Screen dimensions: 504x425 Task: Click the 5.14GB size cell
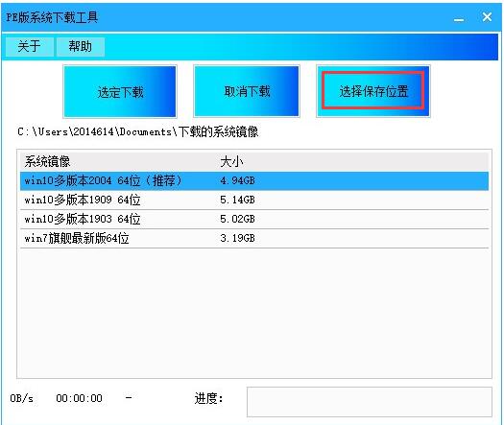237,201
